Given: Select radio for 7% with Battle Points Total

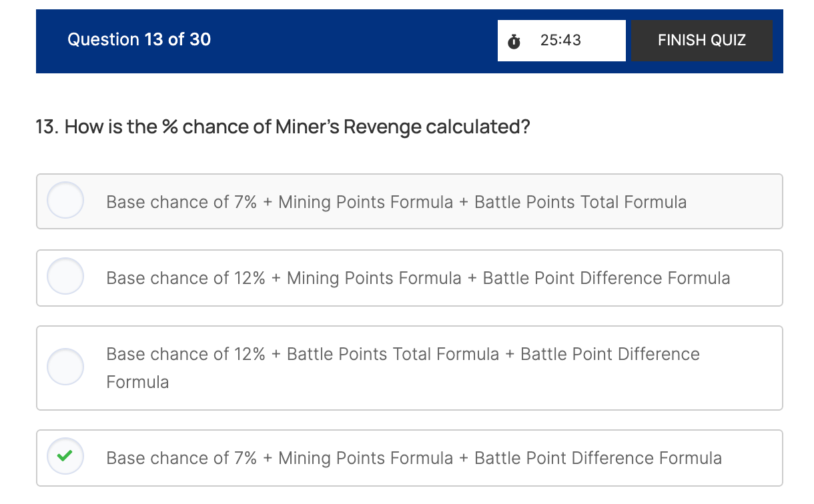Looking at the screenshot, I should coord(65,201).
